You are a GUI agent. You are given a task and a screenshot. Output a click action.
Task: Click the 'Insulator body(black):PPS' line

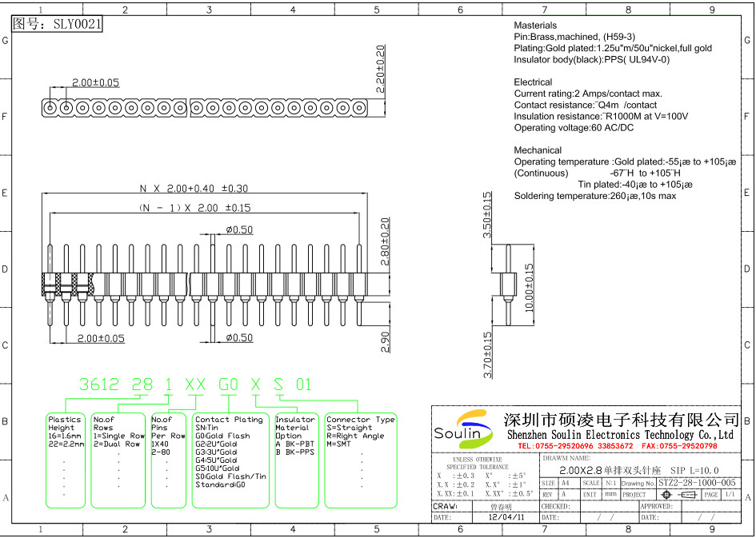pyautogui.click(x=591, y=60)
